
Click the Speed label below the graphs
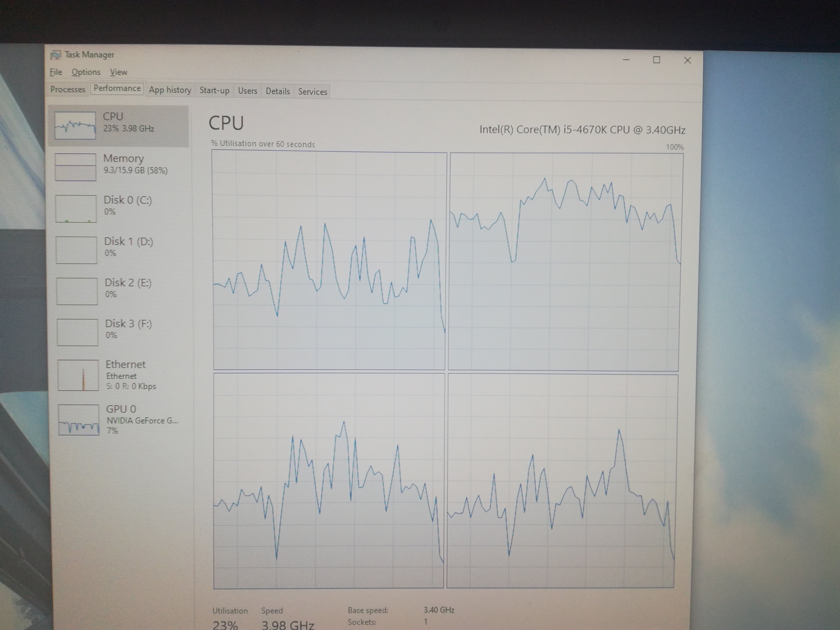click(272, 611)
